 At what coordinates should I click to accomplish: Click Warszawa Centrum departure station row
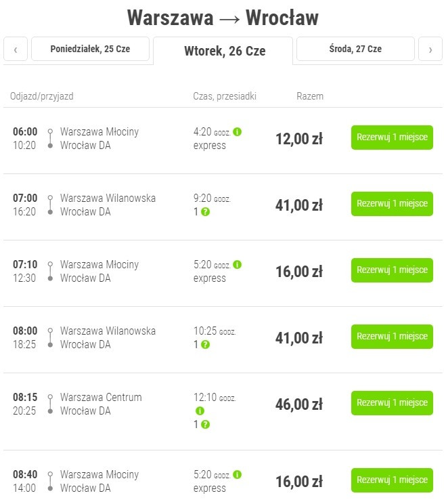click(x=101, y=397)
